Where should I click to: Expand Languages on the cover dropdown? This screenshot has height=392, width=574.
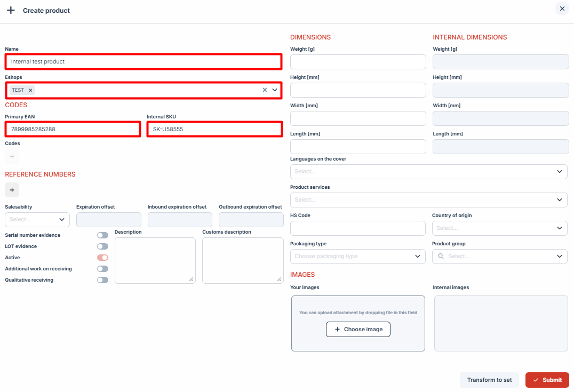(428, 172)
